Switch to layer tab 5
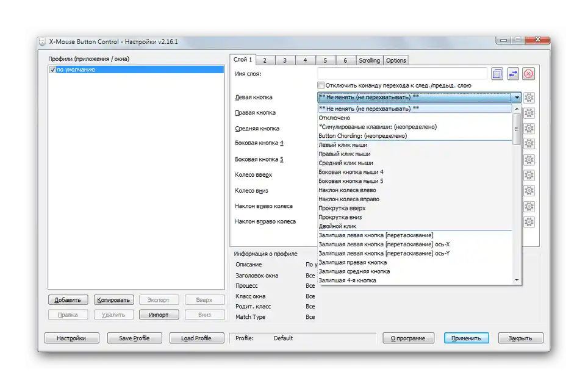Viewport: 588px width, 389px height. (x=325, y=60)
